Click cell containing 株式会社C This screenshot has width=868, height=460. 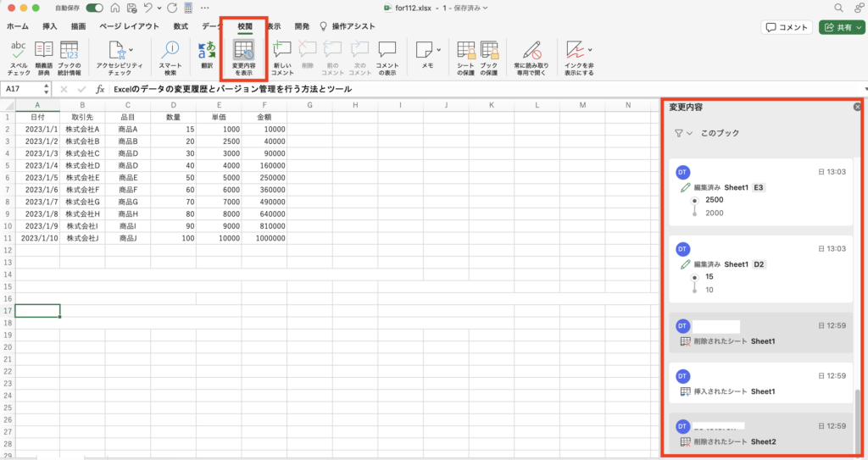tap(82, 153)
